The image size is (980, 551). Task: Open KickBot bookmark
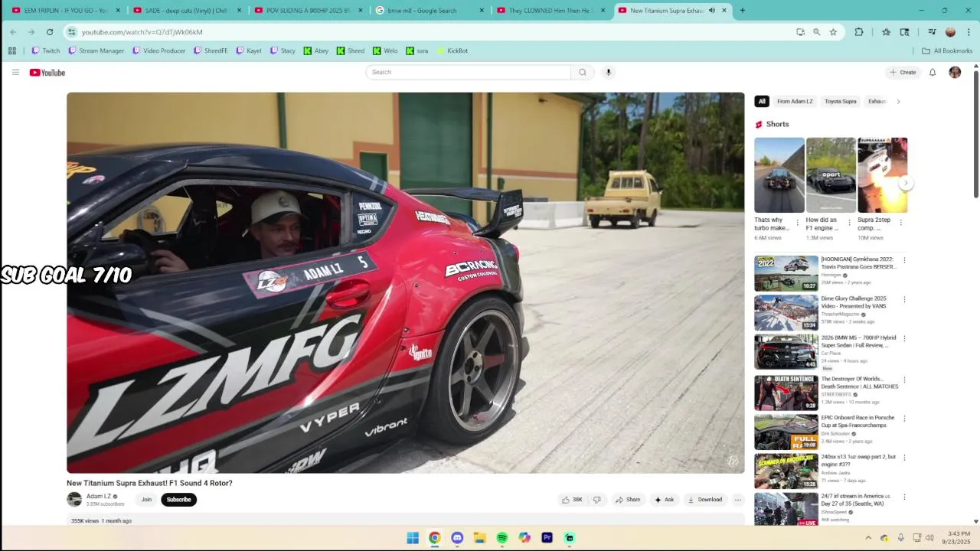[452, 51]
